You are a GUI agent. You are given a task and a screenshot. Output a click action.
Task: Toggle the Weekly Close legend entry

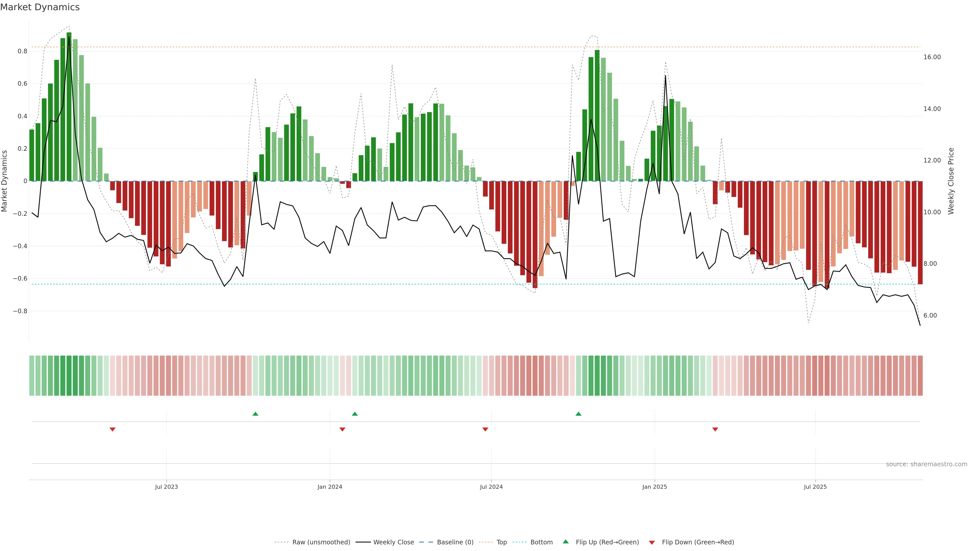point(393,542)
